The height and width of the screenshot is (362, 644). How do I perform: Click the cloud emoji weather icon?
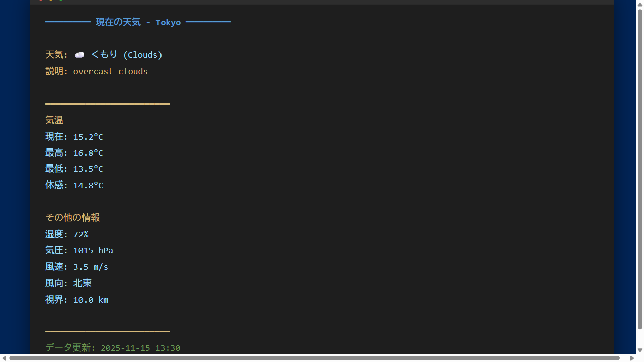coord(79,55)
